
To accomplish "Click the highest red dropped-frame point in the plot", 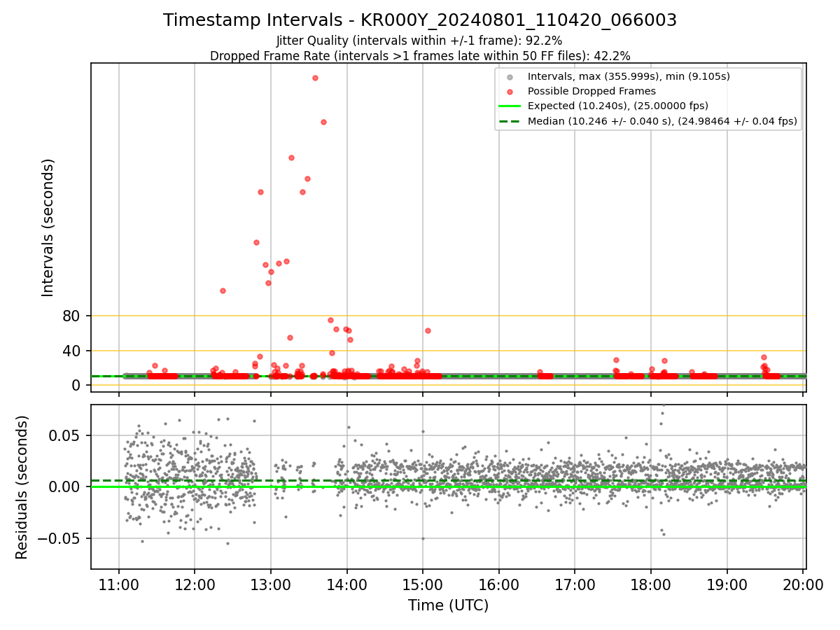I will (315, 78).
